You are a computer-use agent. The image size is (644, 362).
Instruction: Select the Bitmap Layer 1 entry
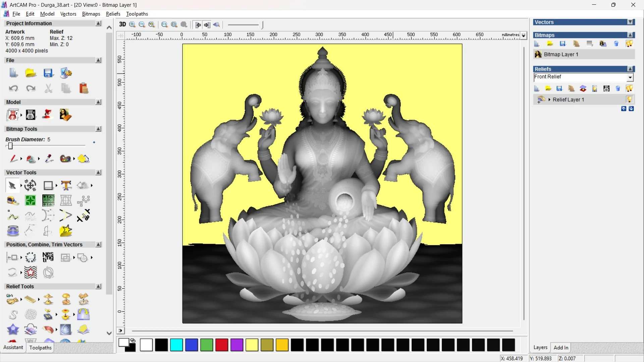(561, 54)
